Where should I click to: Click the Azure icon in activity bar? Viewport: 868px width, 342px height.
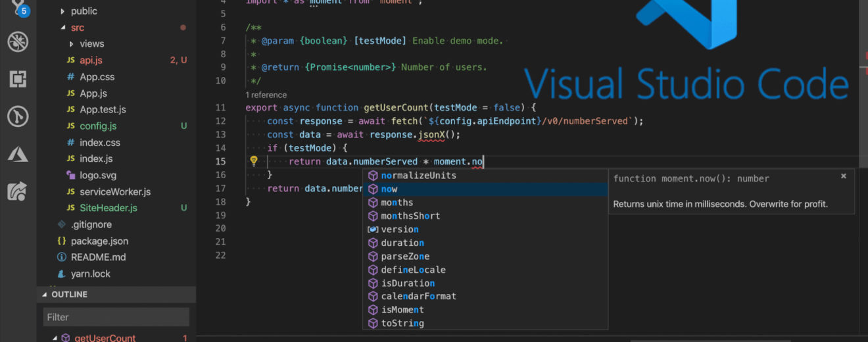point(18,155)
